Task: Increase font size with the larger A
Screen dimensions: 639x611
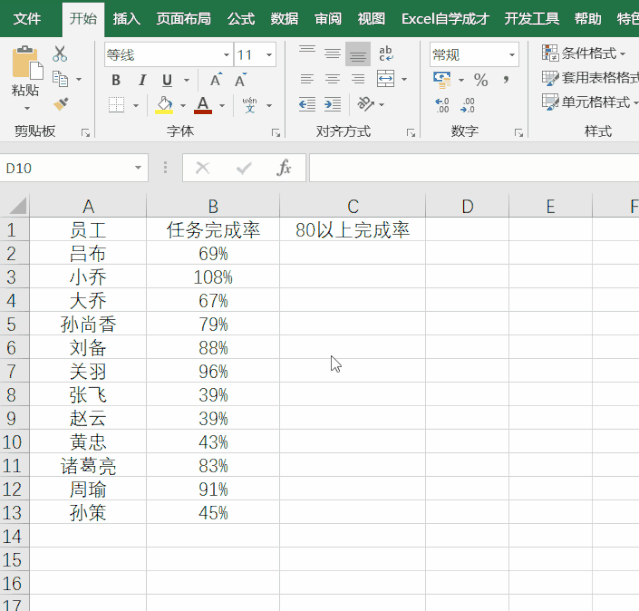Action: point(216,80)
